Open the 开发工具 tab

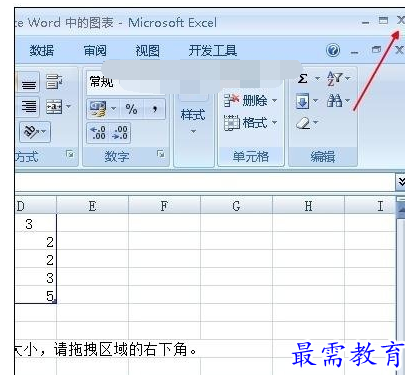[213, 51]
